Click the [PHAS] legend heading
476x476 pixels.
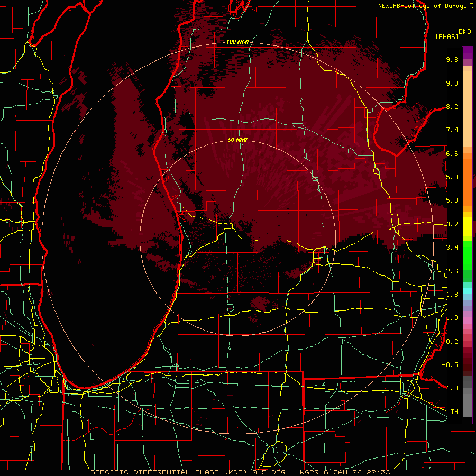tap(447, 36)
